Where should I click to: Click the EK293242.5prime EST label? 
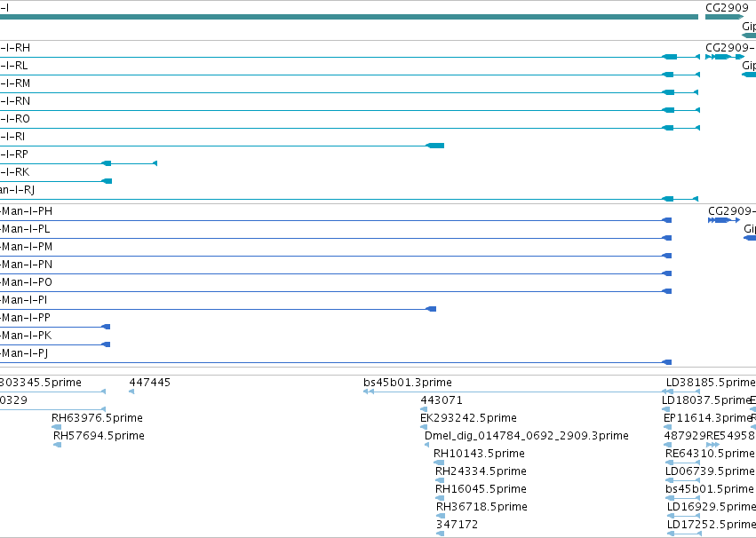[469, 418]
